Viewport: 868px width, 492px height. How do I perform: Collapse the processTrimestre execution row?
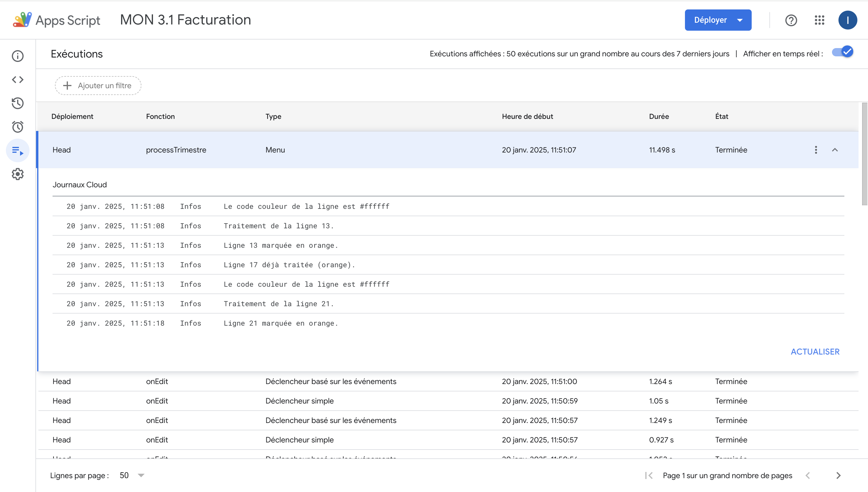tap(835, 150)
